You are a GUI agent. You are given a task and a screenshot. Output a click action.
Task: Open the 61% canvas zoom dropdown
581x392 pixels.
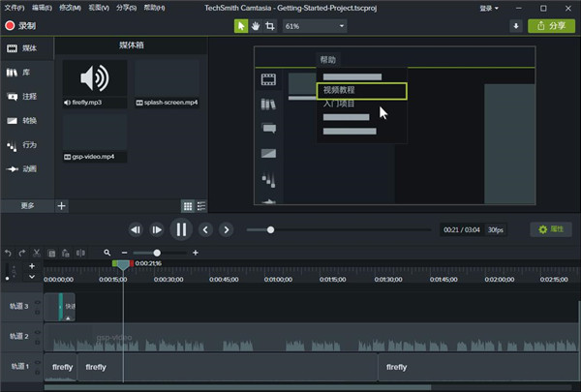315,26
